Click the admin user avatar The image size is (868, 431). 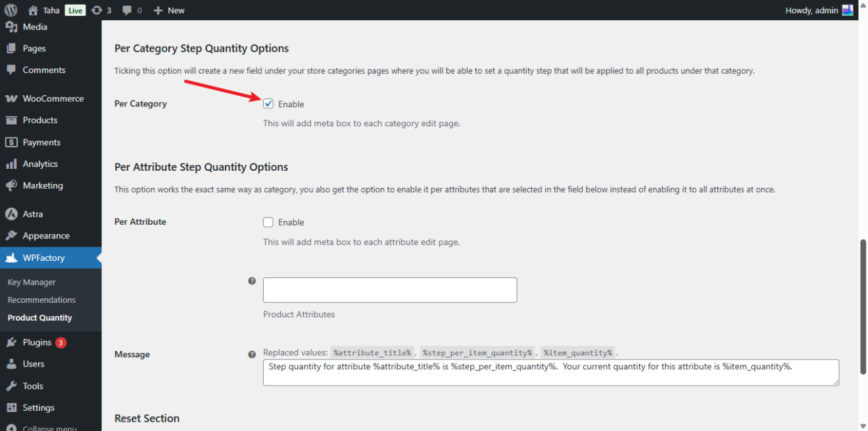point(847,10)
